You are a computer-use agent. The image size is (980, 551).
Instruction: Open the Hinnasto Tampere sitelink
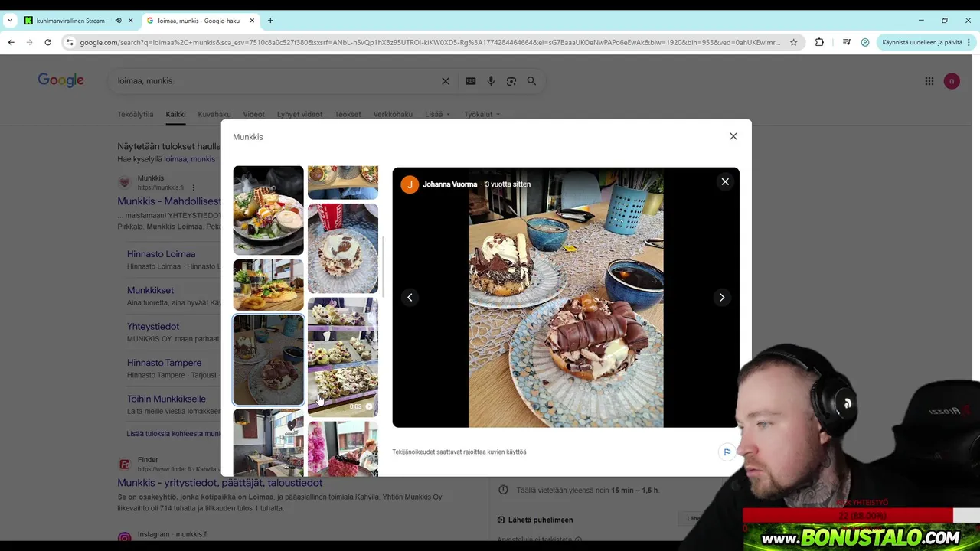(x=164, y=363)
